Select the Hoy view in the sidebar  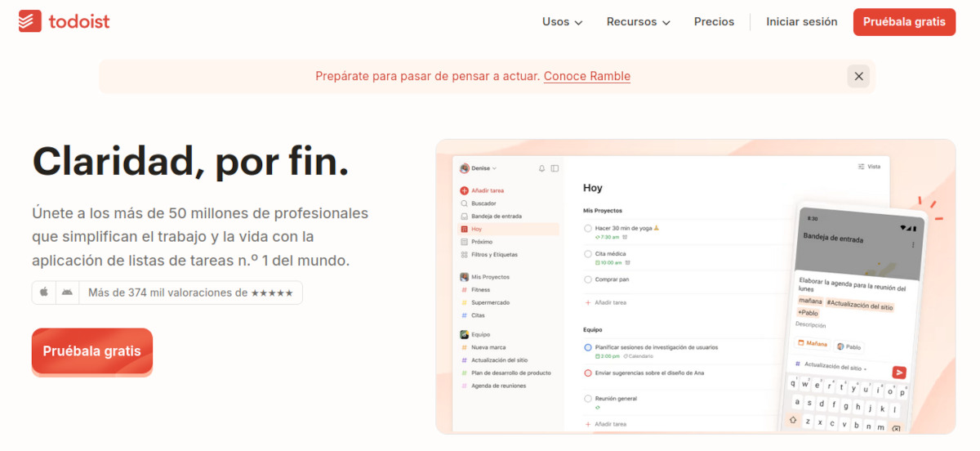tap(508, 229)
